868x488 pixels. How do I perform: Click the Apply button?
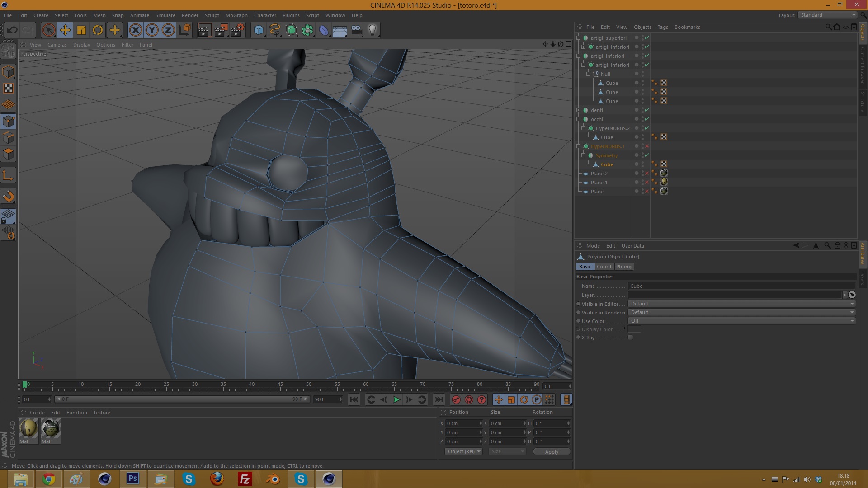[x=551, y=452]
